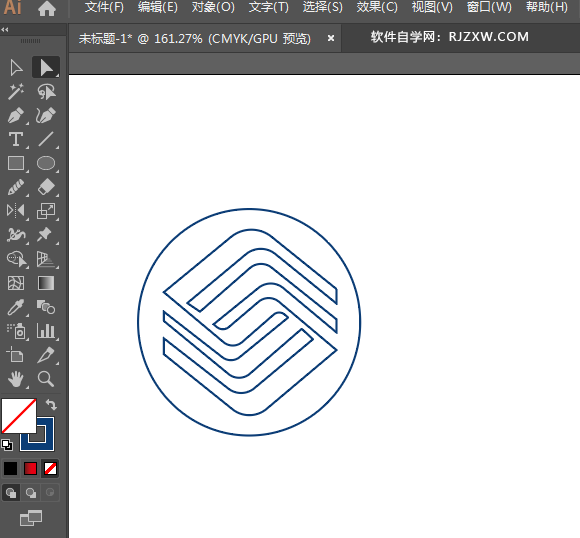This screenshot has height=538, width=580.
Task: Set paint mode to None
Action: (50, 469)
